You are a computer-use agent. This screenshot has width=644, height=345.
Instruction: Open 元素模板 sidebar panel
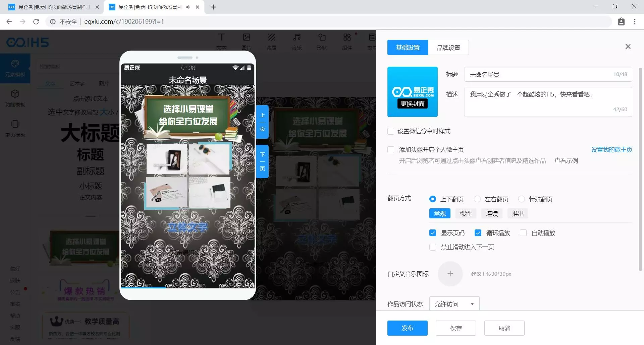15,68
